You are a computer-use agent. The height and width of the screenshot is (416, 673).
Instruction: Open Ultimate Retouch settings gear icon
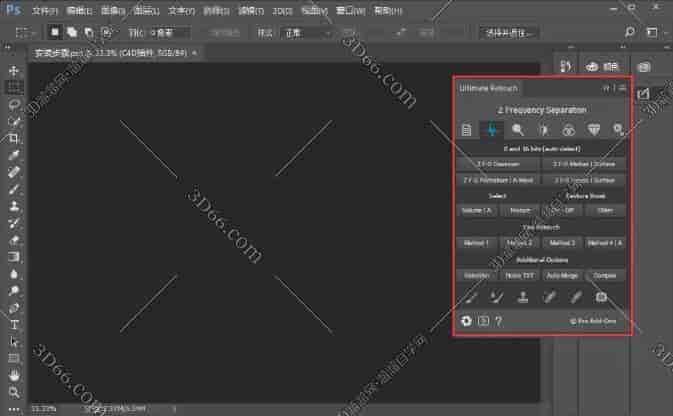tap(465, 321)
